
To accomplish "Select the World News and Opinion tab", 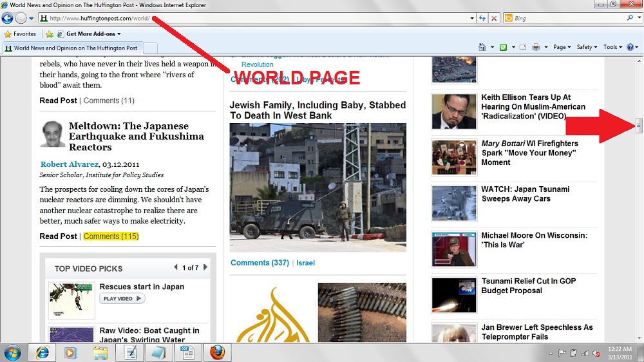I will pyautogui.click(x=73, y=48).
